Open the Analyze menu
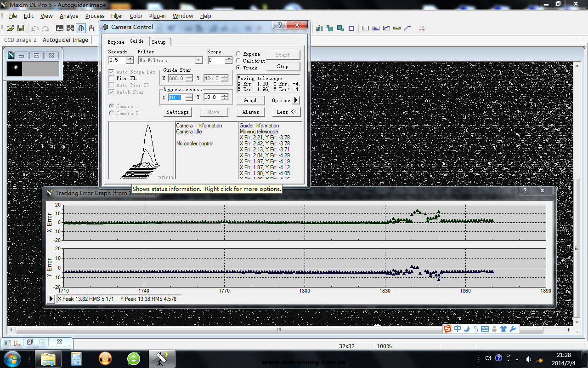Screen dimensions: 588x368 click(x=69, y=16)
